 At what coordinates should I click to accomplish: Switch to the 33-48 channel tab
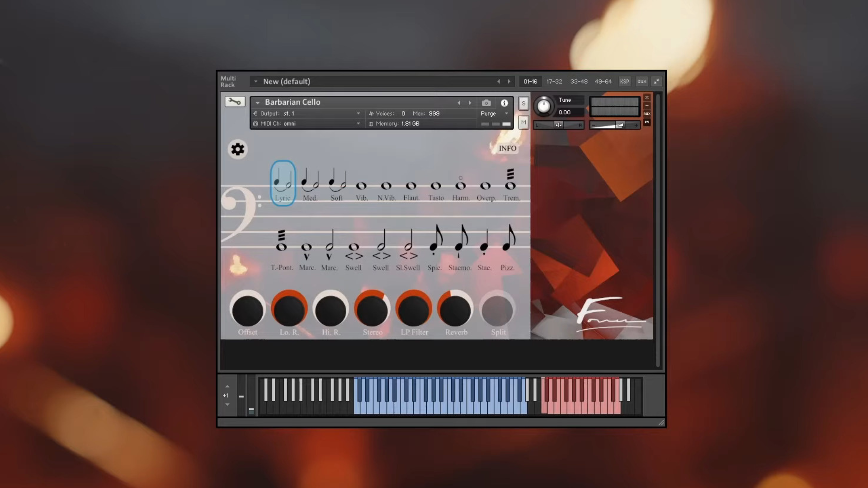(x=579, y=81)
